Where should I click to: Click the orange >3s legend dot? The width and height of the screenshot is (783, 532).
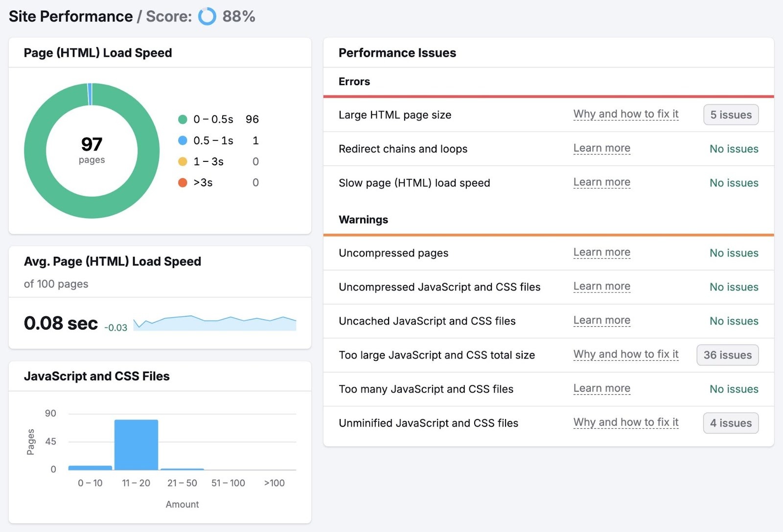tap(182, 182)
